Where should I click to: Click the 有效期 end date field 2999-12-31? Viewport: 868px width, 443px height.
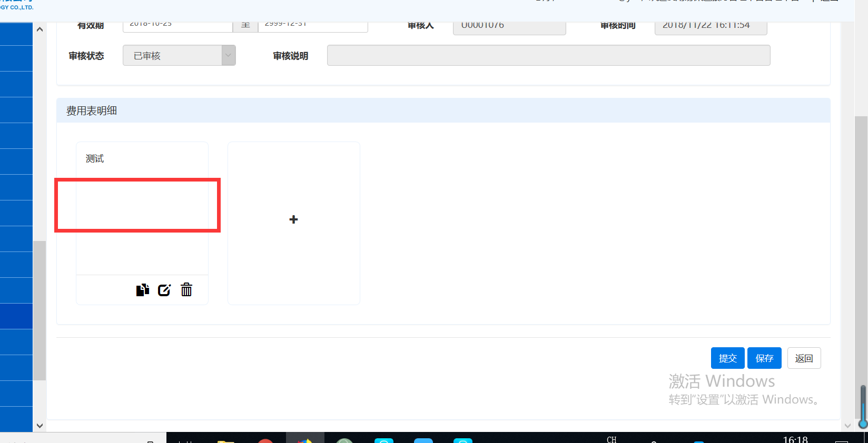tap(313, 26)
